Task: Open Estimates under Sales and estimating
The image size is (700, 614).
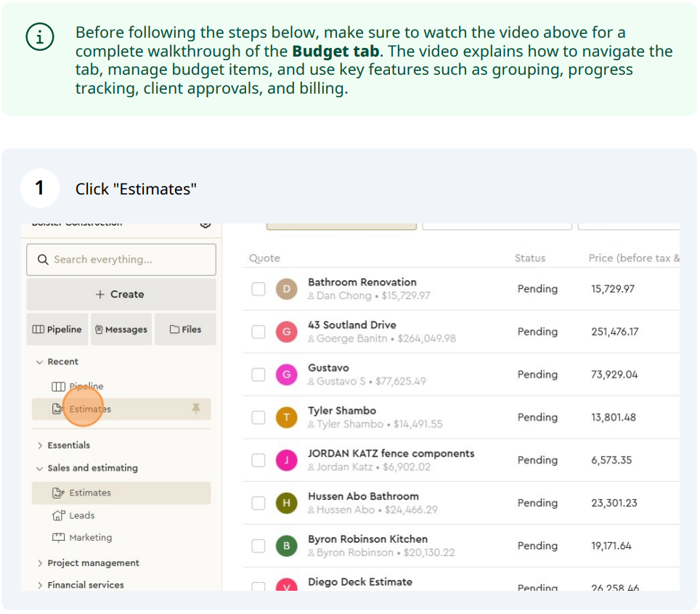Action: [x=90, y=493]
